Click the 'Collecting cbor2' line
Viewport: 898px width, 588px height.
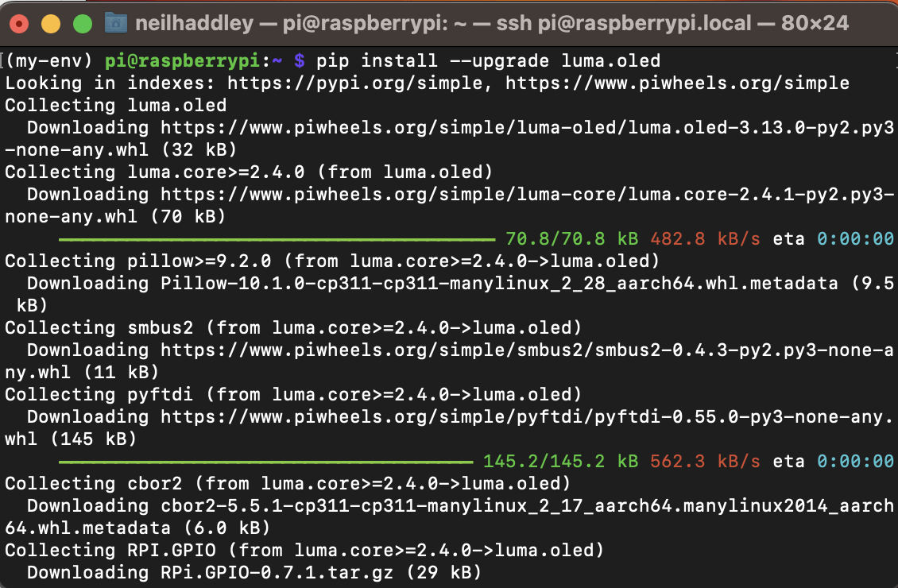pyautogui.click(x=288, y=484)
